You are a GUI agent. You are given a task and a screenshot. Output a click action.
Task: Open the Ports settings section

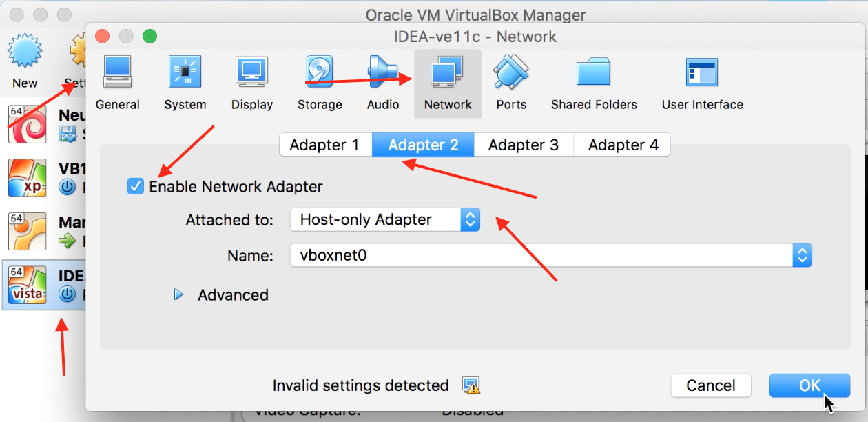[x=511, y=83]
